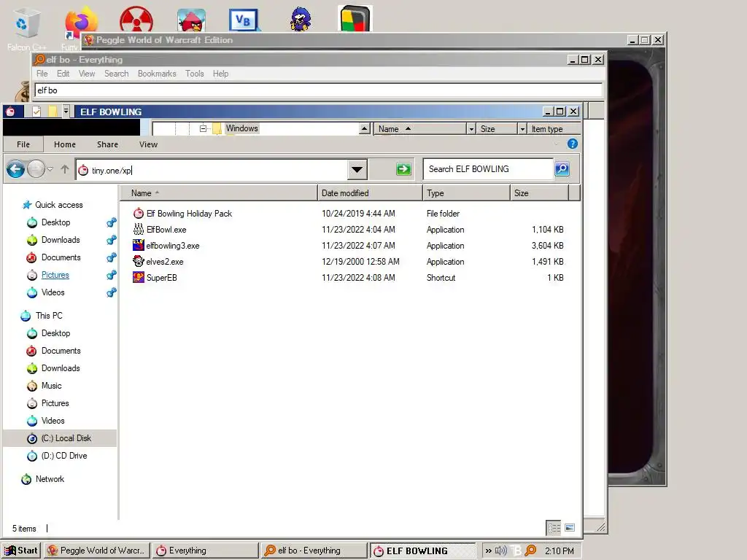Open the recent locations dropdown arrow
This screenshot has height=560, width=747.
point(50,168)
